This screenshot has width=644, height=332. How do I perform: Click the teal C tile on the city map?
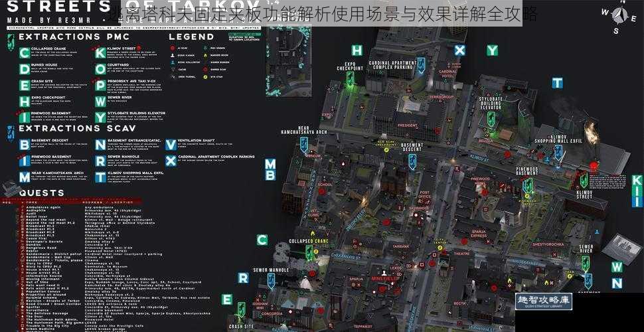pyautogui.click(x=262, y=240)
